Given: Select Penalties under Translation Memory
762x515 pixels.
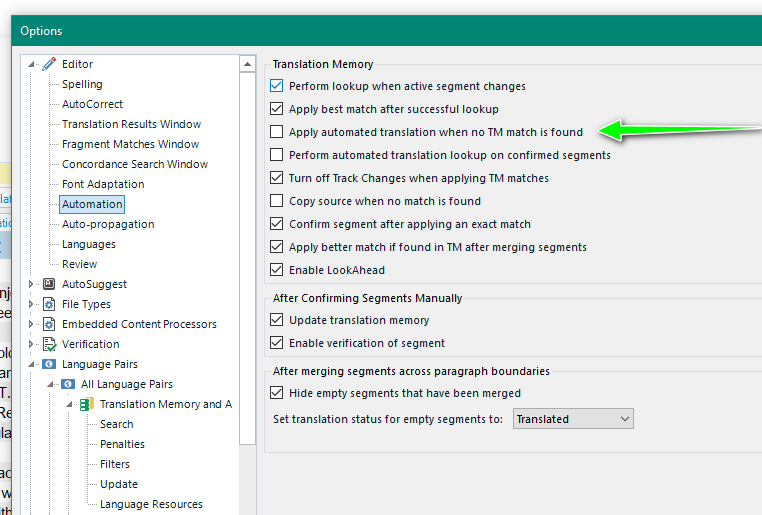Looking at the screenshot, I should point(122,444).
